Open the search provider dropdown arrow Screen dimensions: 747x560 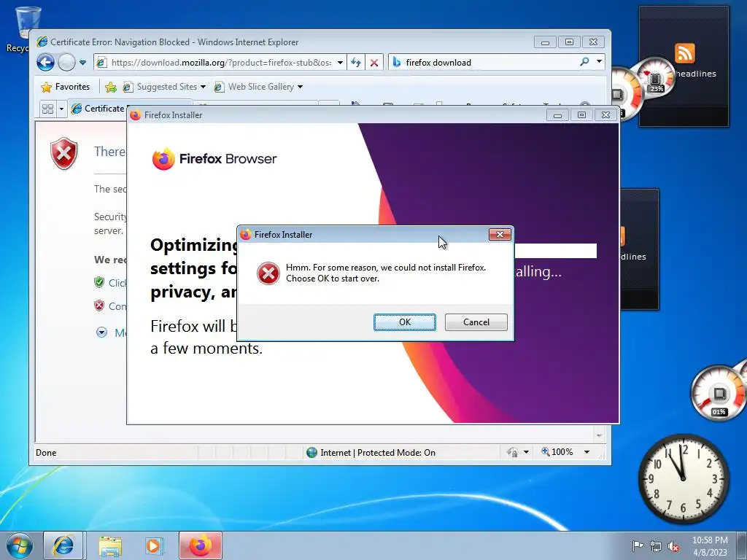(599, 62)
